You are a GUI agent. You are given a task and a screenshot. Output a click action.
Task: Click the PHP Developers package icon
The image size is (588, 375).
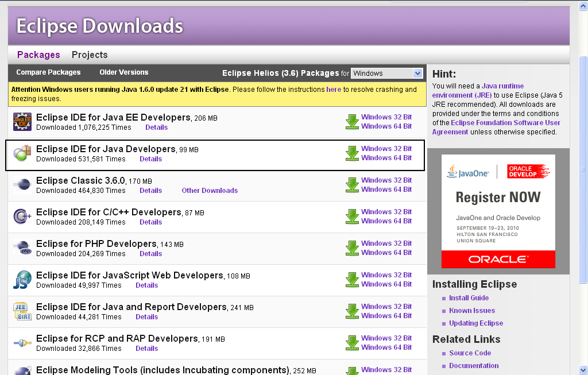pos(22,248)
